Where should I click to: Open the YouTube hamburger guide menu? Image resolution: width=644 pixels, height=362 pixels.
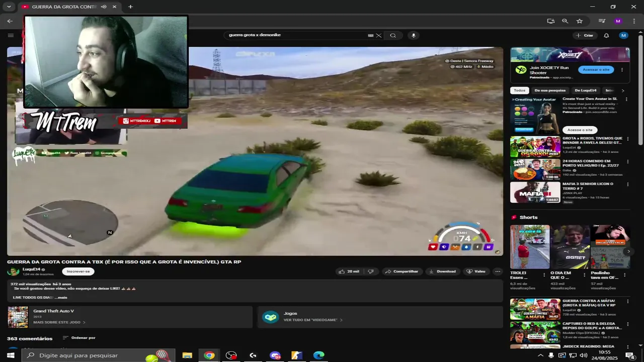(11, 35)
